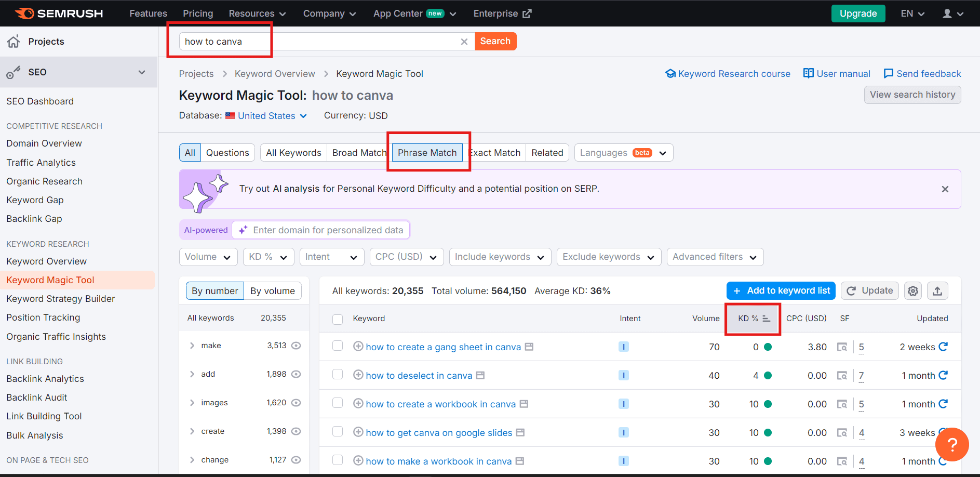
Task: Switch to Exact Match tab
Action: tap(494, 153)
